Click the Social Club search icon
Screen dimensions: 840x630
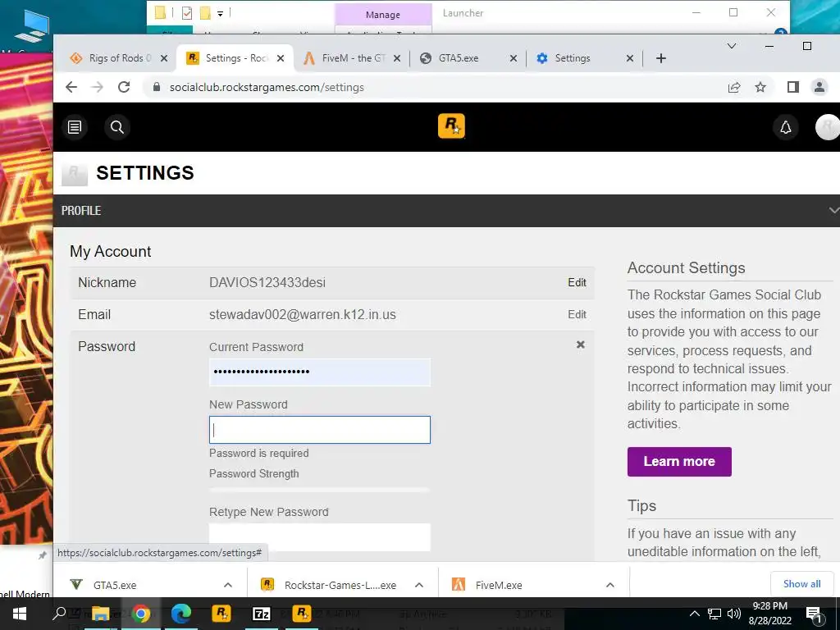(116, 127)
